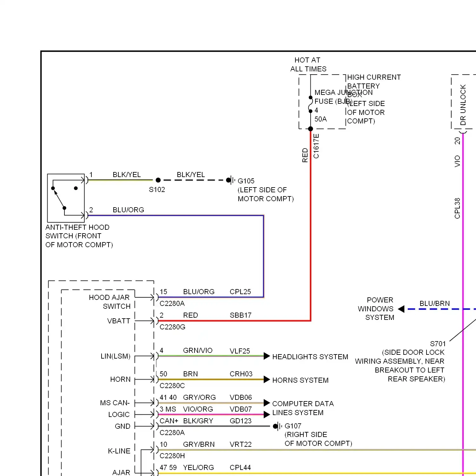The height and width of the screenshot is (476, 476).
Task: Click the LOGIC terminal label
Action: pyautogui.click(x=119, y=414)
